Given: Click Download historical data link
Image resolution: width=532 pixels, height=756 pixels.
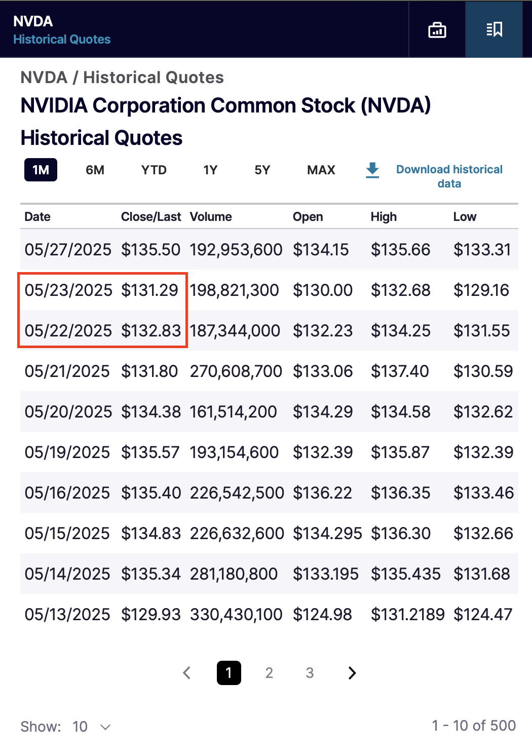Looking at the screenshot, I should [449, 176].
